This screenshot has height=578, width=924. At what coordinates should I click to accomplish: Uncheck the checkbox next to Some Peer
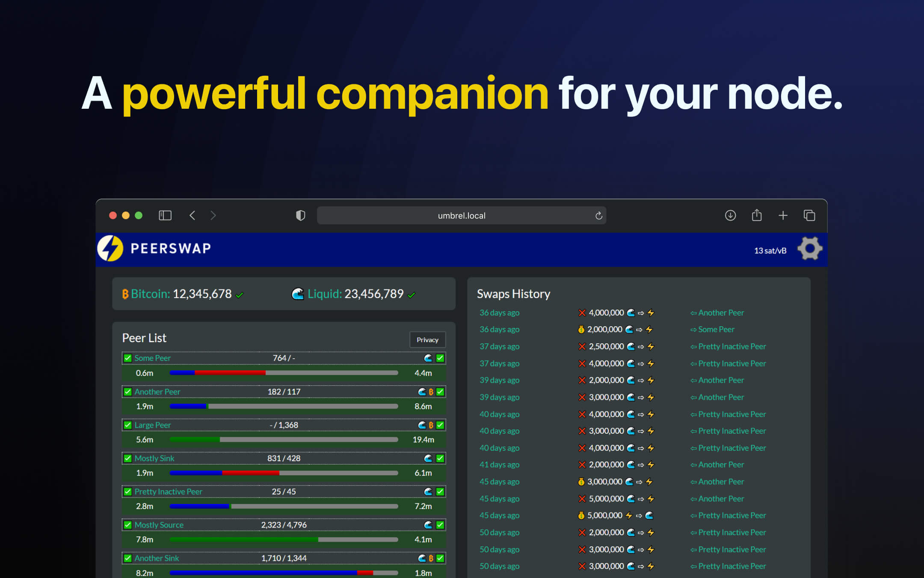128,358
